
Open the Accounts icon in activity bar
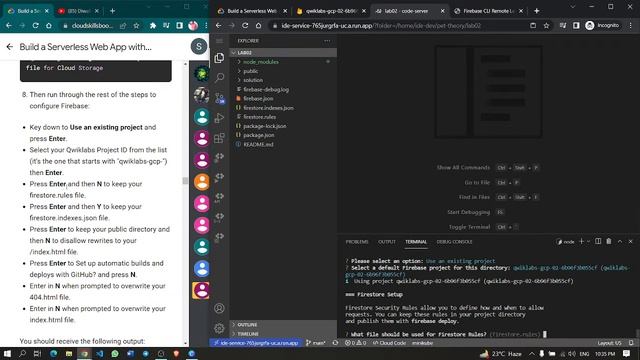tap(219, 308)
